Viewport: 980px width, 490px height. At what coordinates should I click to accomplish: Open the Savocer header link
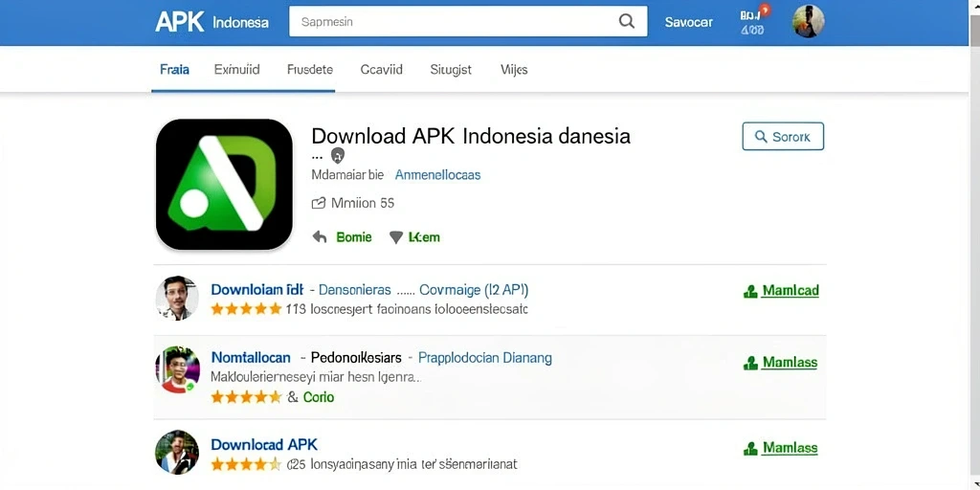[688, 22]
